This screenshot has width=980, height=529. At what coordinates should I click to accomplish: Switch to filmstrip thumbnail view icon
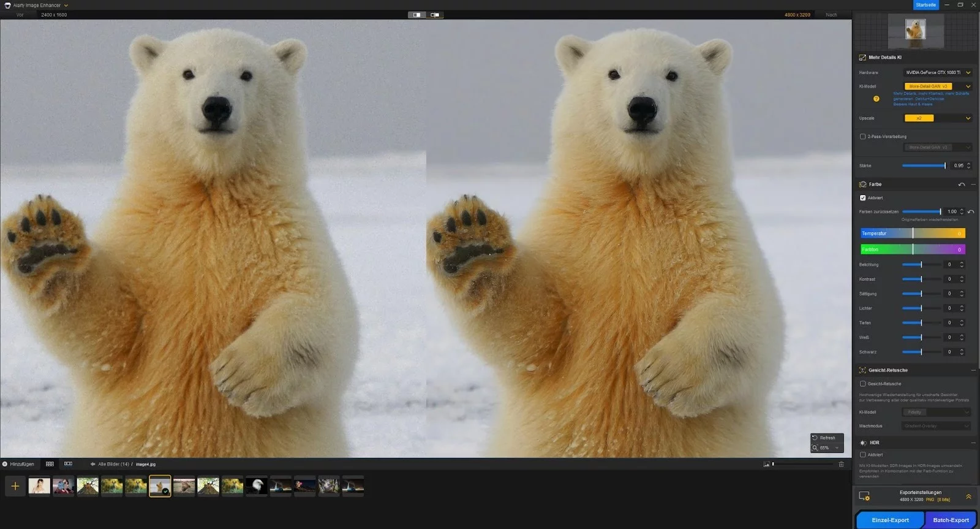tap(68, 464)
